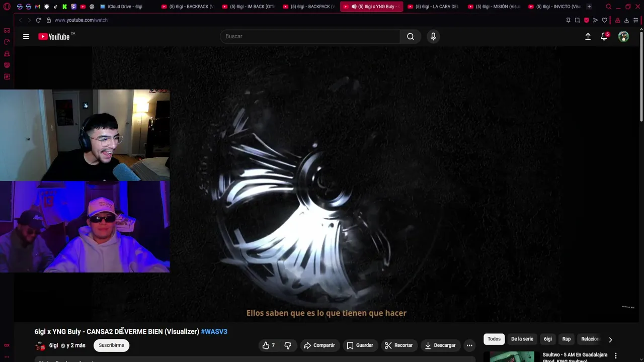Open GX Cleaner sidebar icon

(x=7, y=54)
